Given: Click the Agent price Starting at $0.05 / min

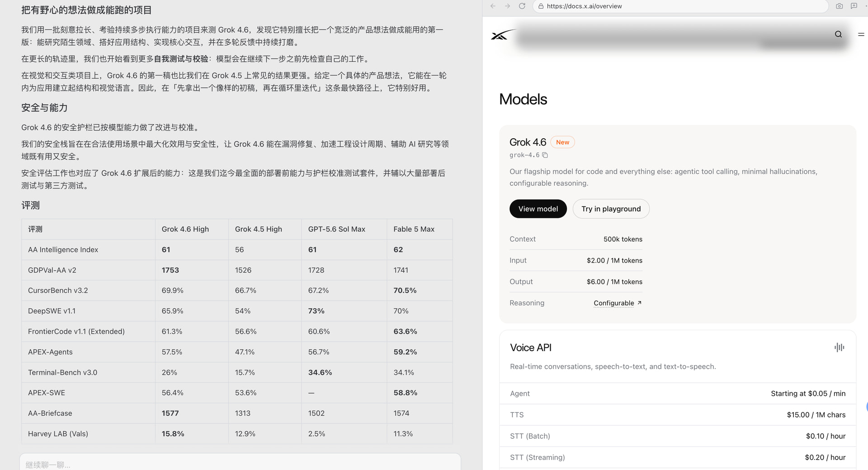Looking at the screenshot, I should [808, 394].
